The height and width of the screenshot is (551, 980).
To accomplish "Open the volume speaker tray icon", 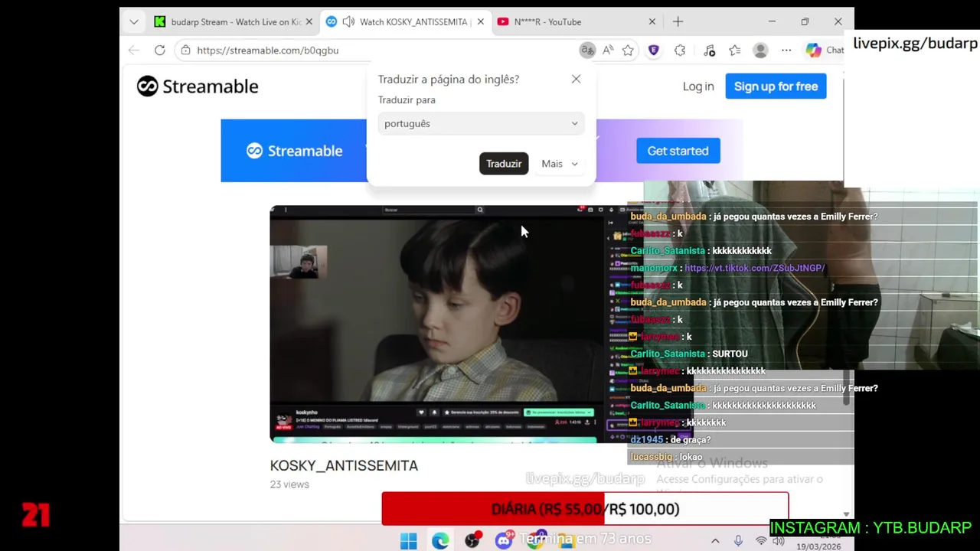I will [x=778, y=541].
